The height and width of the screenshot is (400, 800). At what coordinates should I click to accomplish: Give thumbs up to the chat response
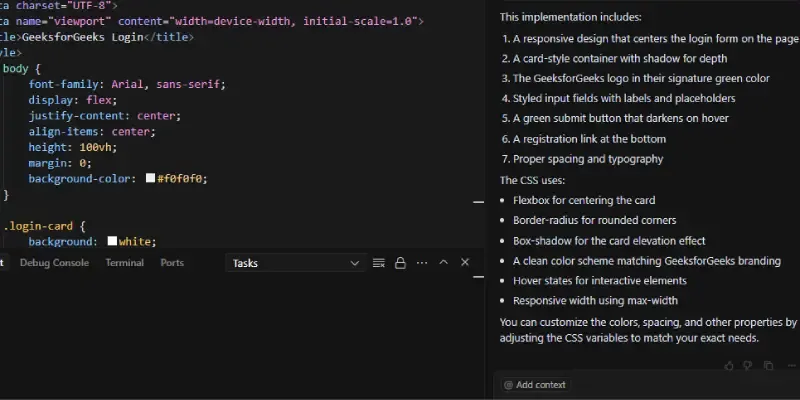(729, 365)
